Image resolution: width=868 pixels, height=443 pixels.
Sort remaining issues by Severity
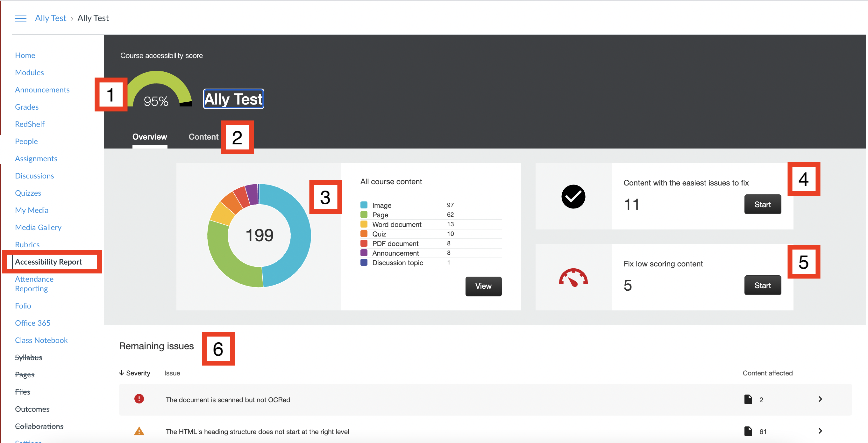pyautogui.click(x=134, y=373)
